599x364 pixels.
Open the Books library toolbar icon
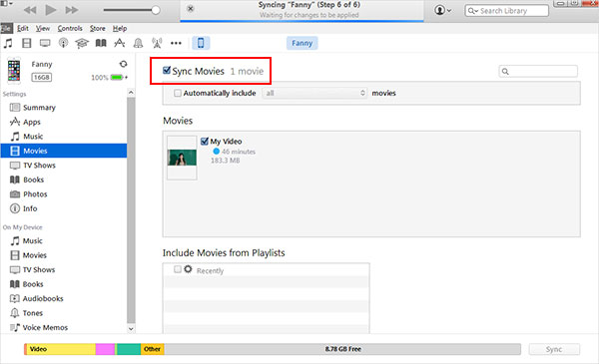[101, 43]
